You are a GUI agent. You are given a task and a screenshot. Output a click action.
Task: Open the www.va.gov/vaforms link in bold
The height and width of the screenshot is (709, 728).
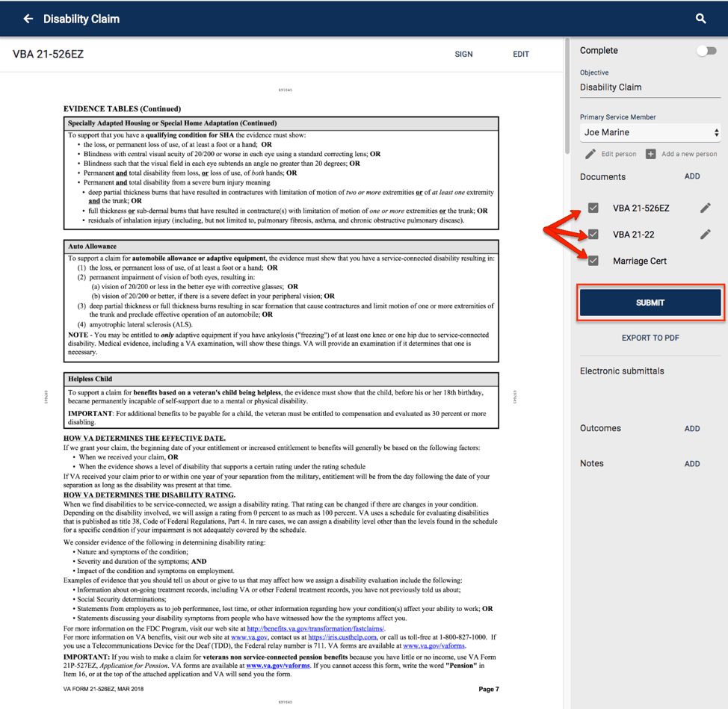tap(277, 666)
